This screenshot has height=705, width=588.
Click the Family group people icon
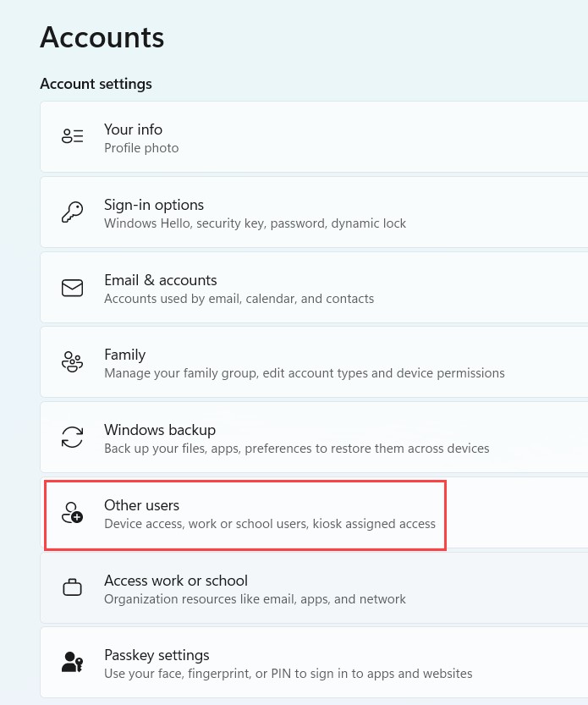[73, 362]
